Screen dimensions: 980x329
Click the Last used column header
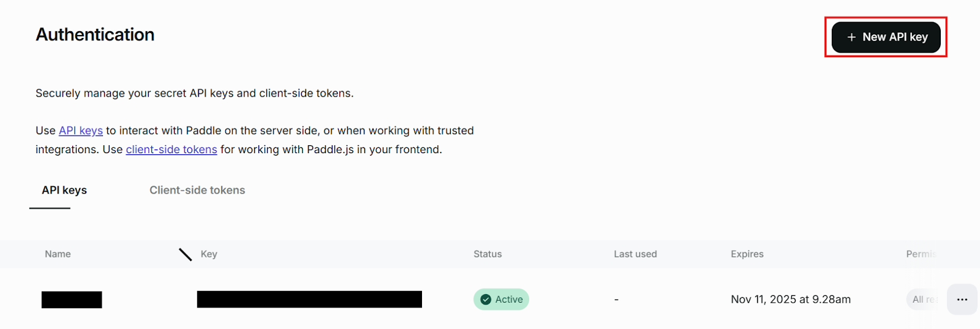(x=635, y=254)
